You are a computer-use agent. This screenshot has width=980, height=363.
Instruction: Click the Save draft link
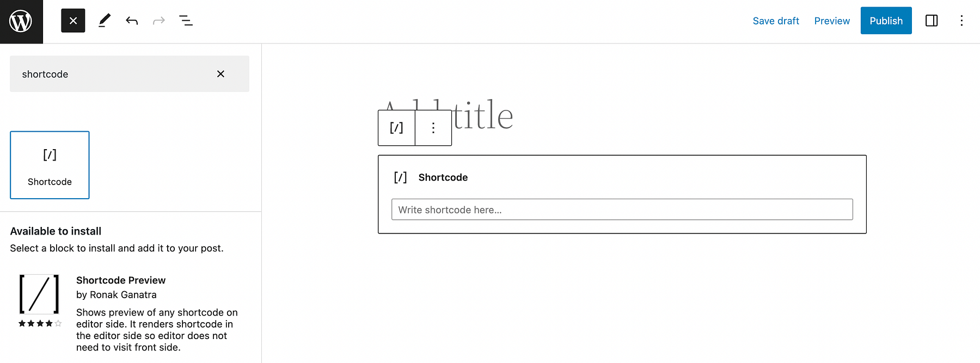pos(775,21)
